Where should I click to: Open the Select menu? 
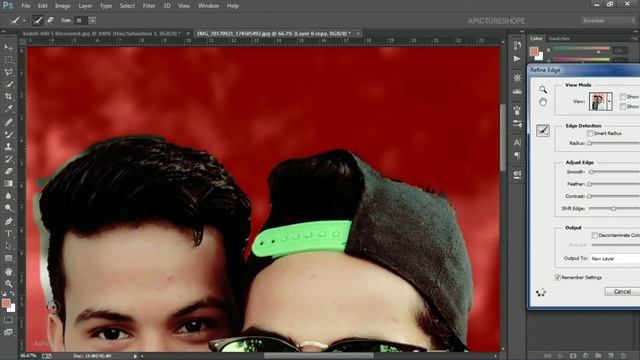pyautogui.click(x=127, y=6)
